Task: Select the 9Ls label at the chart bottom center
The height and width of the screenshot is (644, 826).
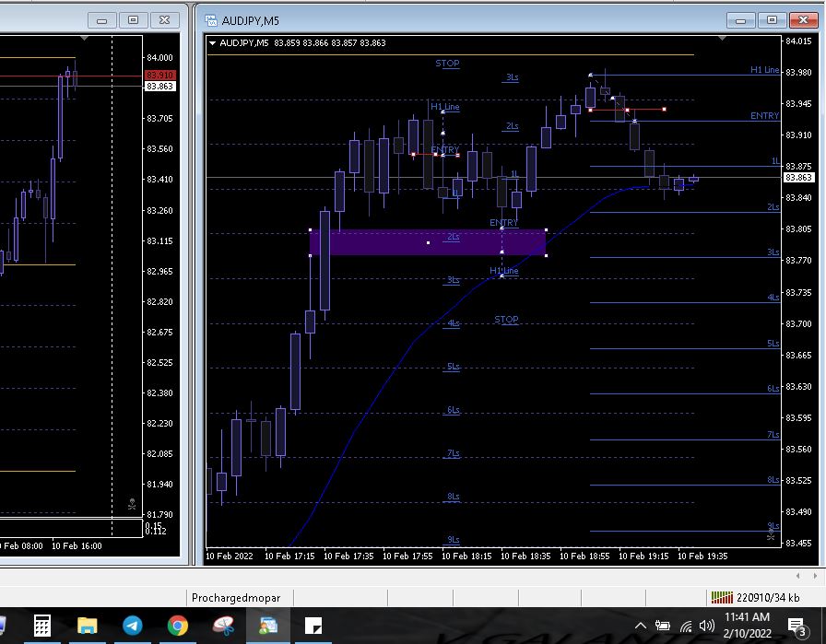Action: point(453,539)
